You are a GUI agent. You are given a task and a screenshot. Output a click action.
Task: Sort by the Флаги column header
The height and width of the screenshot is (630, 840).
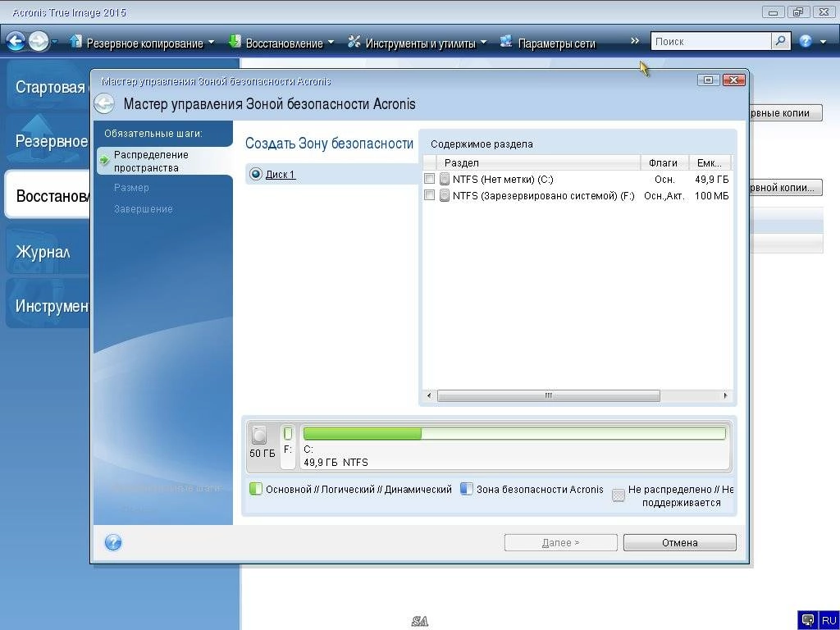click(663, 163)
